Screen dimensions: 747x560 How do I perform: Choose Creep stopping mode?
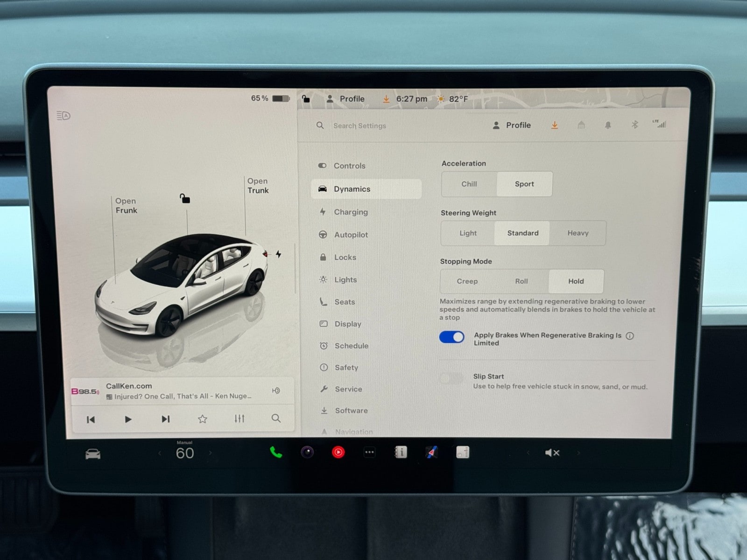pos(467,281)
